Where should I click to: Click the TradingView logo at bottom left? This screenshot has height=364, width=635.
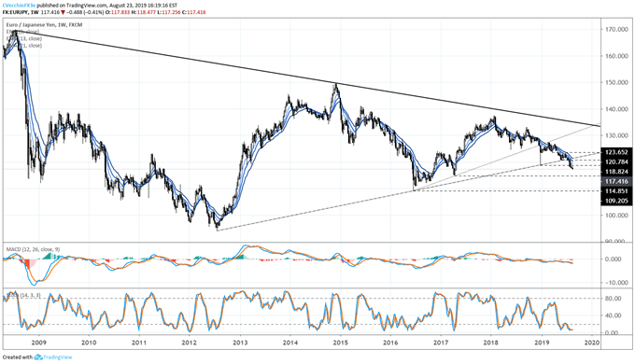(53, 357)
